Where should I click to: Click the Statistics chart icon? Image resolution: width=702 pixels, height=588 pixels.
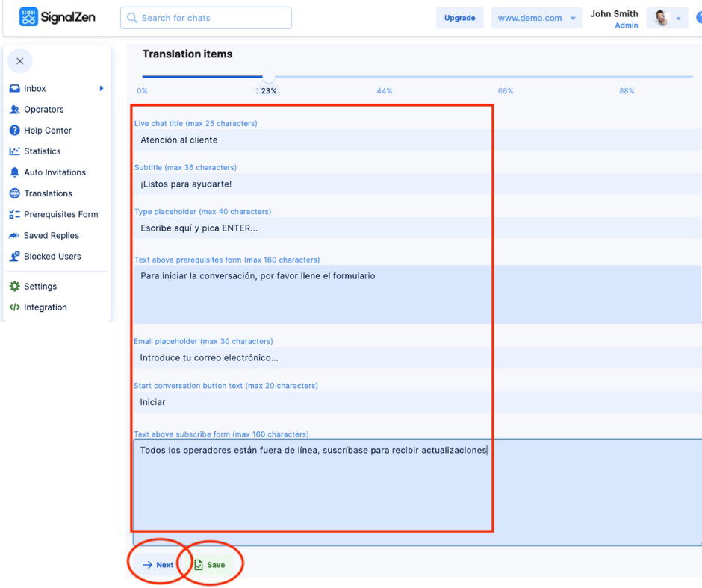point(14,151)
